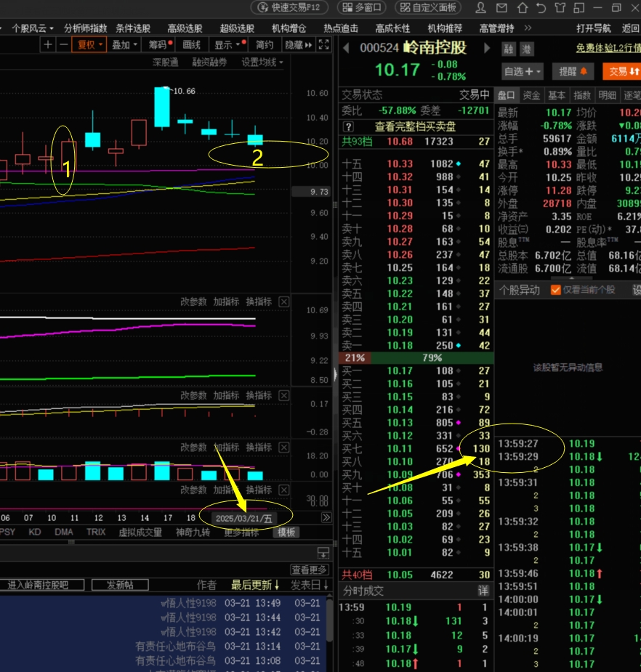The height and width of the screenshot is (672, 641).
Task: Toggle 仅看当前个股 checkbox
Action: pyautogui.click(x=555, y=290)
